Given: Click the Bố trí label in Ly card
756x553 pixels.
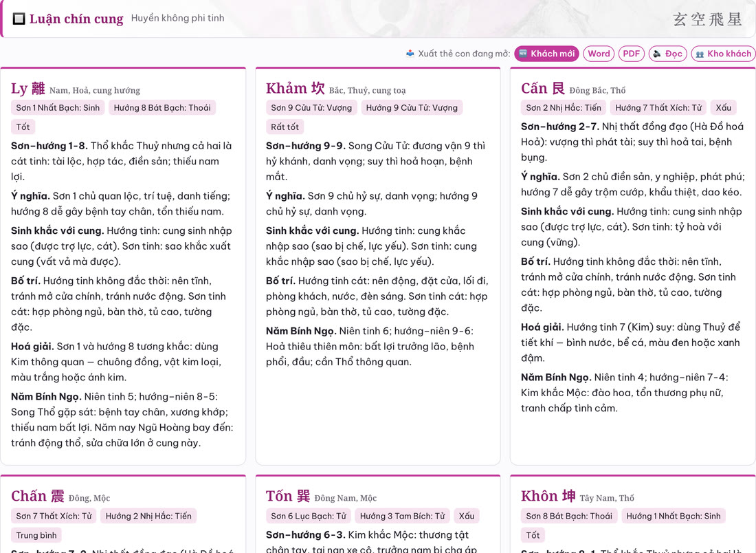Looking at the screenshot, I should (27, 281).
